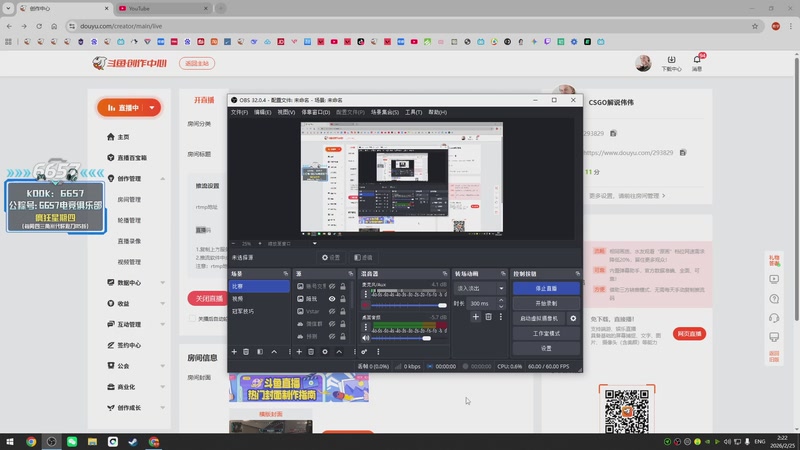Open preview scaling dropdown arrow in OBS
Viewport: 800px width, 450px height.
[x=314, y=244]
